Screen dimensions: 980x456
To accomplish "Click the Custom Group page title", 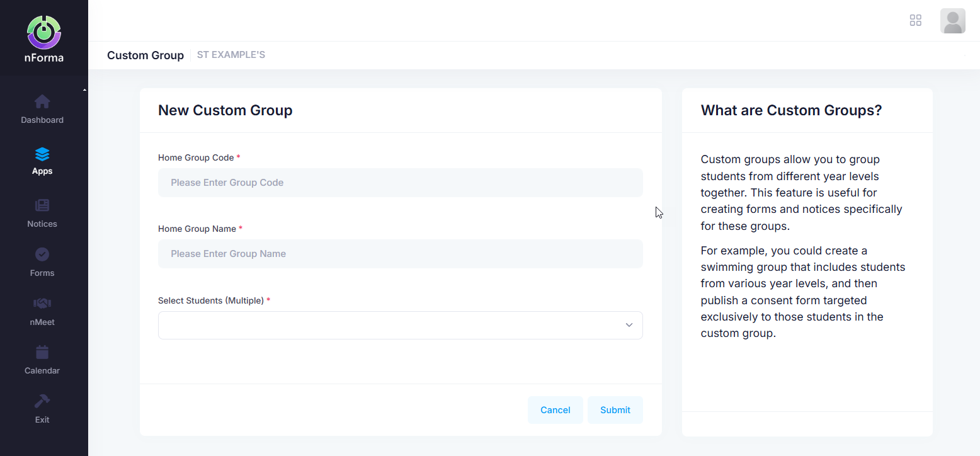I will click(x=145, y=55).
